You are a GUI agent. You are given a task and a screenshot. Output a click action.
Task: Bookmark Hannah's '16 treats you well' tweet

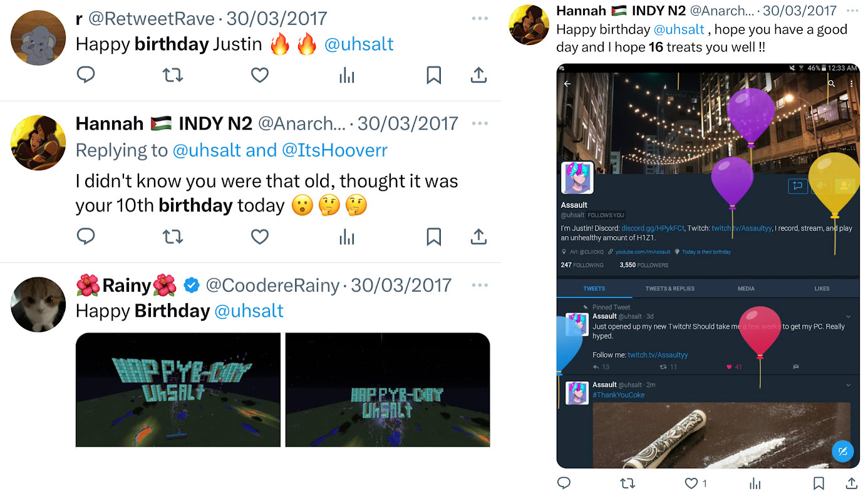coord(819,483)
